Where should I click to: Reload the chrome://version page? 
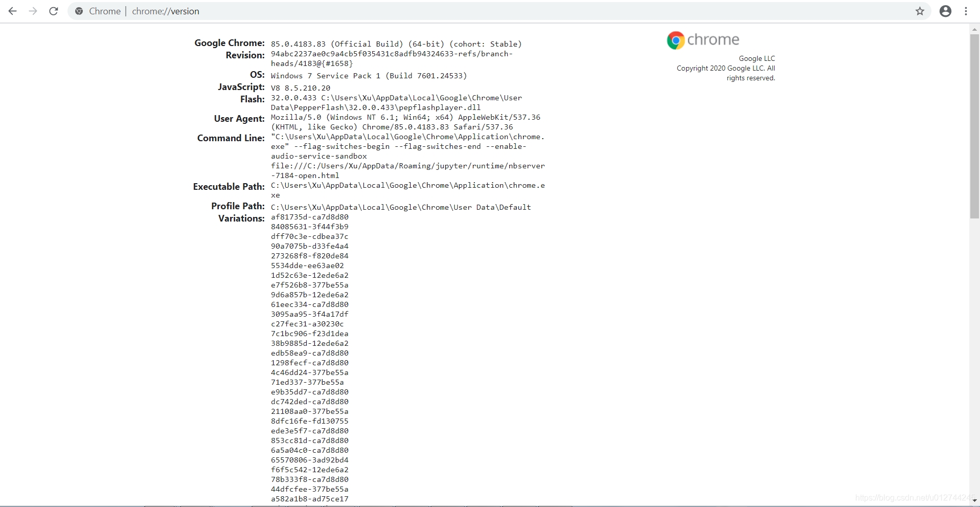pos(54,11)
